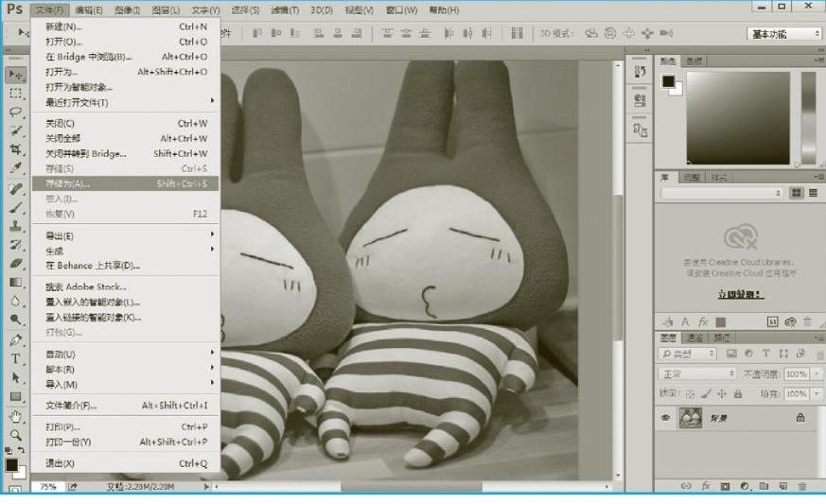The width and height of the screenshot is (826, 504).
Task: Switch to the 色板 swatches tab
Action: (x=694, y=61)
